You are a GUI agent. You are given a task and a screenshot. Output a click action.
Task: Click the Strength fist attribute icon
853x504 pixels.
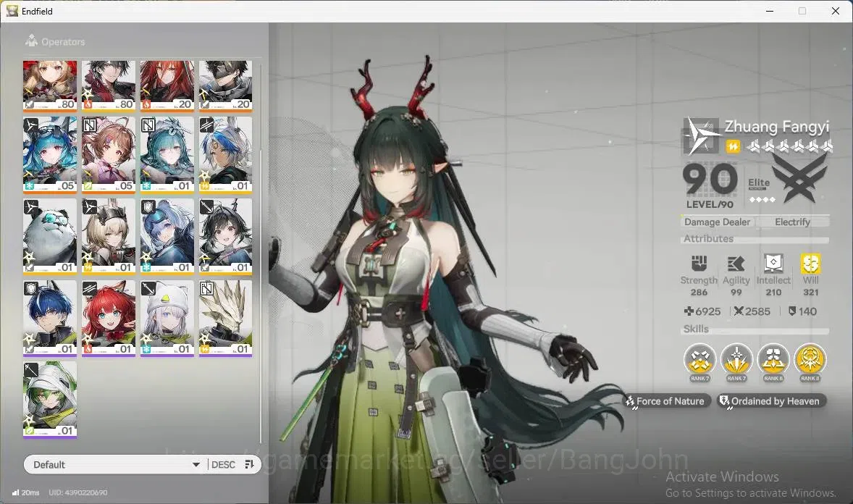pos(699,264)
